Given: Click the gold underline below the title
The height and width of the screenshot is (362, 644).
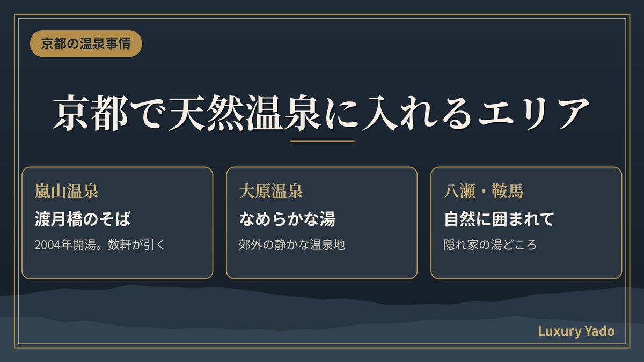Looking at the screenshot, I should (322, 141).
